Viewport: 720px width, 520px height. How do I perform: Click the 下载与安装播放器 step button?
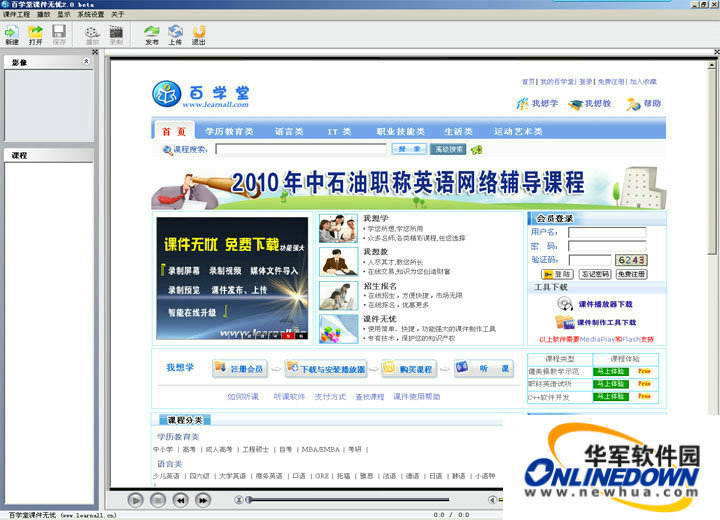[x=326, y=368]
